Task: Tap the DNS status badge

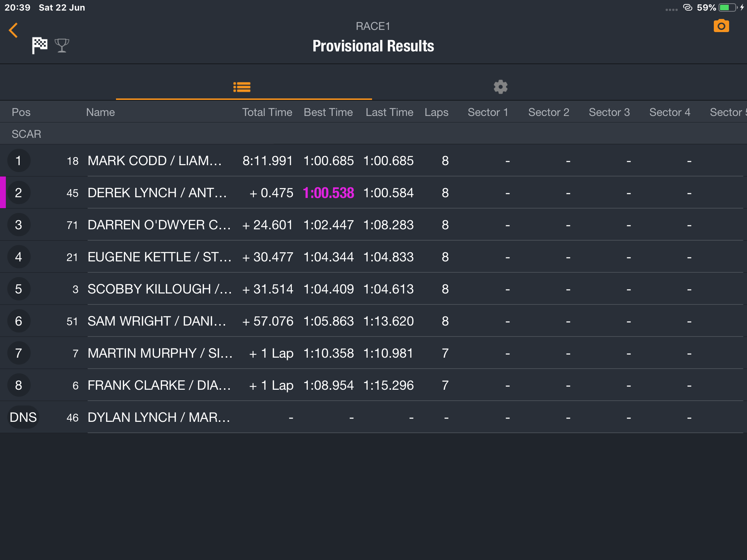Action: (x=23, y=417)
